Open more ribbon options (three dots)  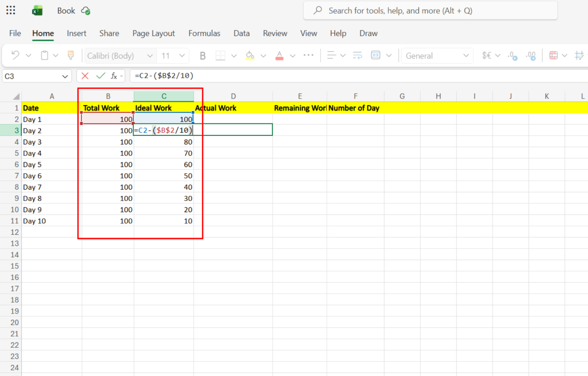point(308,55)
